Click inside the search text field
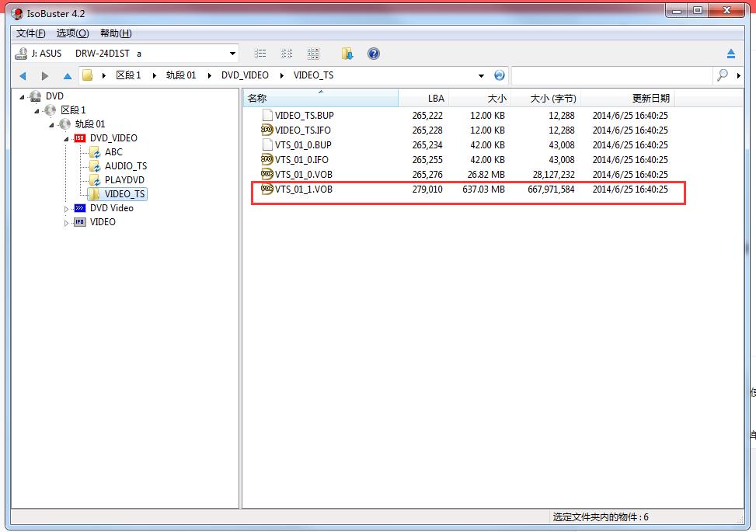756x532 pixels. (611, 75)
